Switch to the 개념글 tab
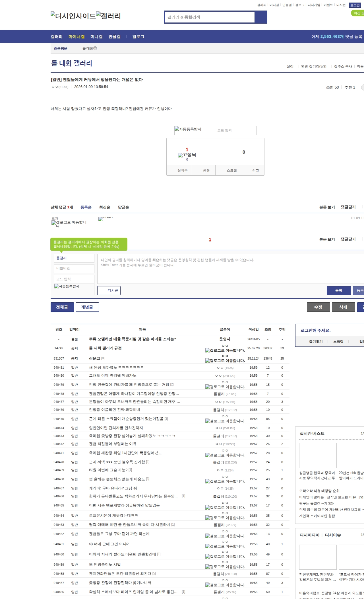 click(x=87, y=307)
